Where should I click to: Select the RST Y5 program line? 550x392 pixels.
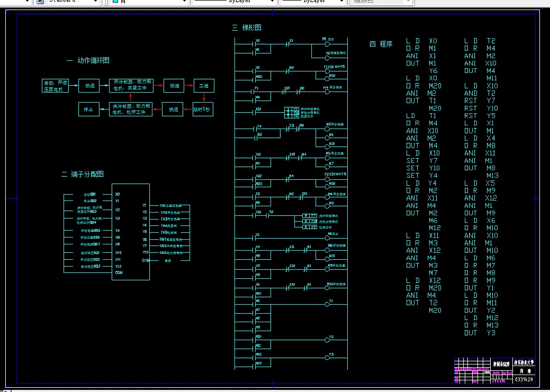point(480,116)
